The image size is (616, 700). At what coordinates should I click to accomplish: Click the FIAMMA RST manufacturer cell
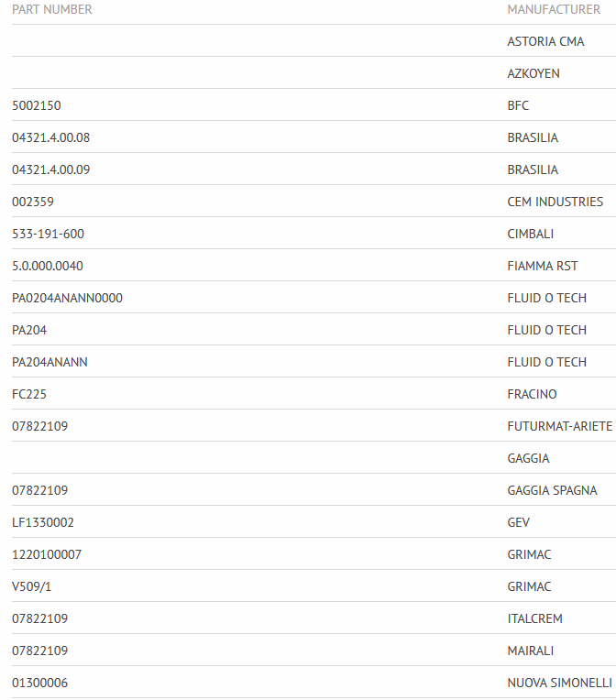click(x=543, y=266)
